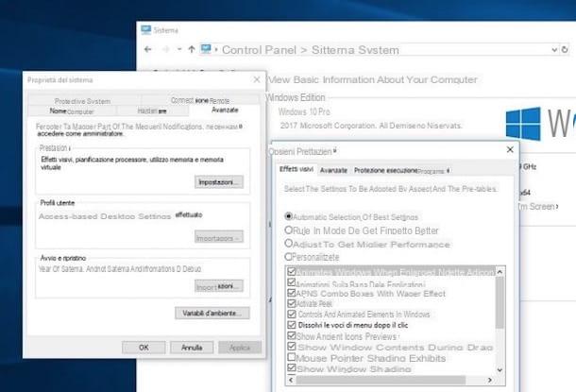576x392 pixels.
Task: Open the recent locations dropdown arrow
Action: coord(179,49)
